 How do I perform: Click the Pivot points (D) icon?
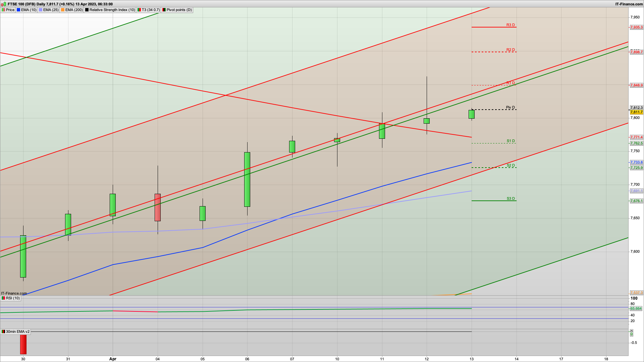pos(164,10)
